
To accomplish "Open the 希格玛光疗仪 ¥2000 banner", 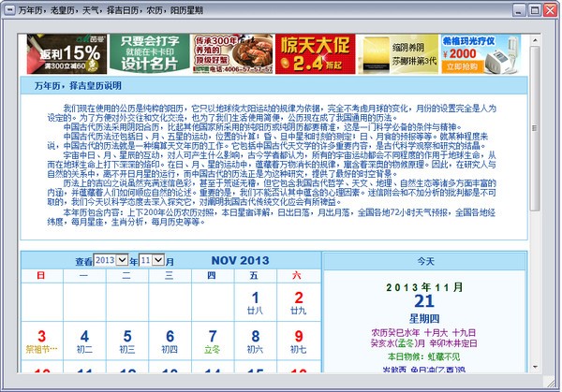I will [481, 54].
